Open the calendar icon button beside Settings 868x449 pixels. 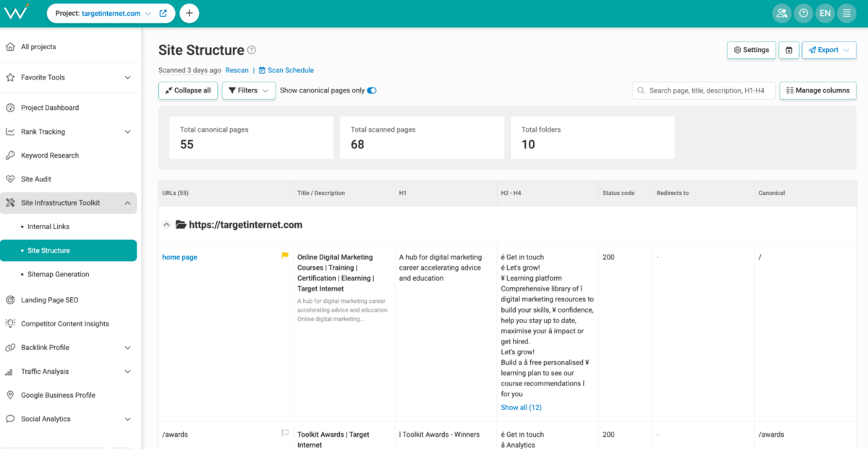788,50
